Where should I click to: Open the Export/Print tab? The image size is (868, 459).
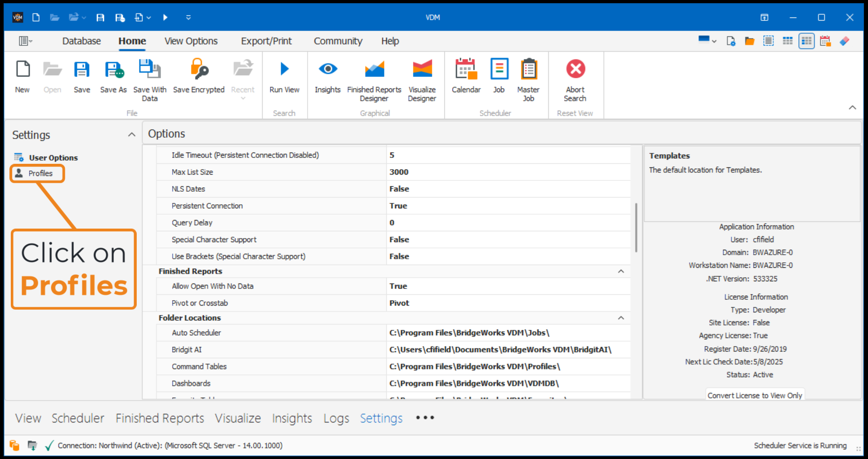point(266,41)
